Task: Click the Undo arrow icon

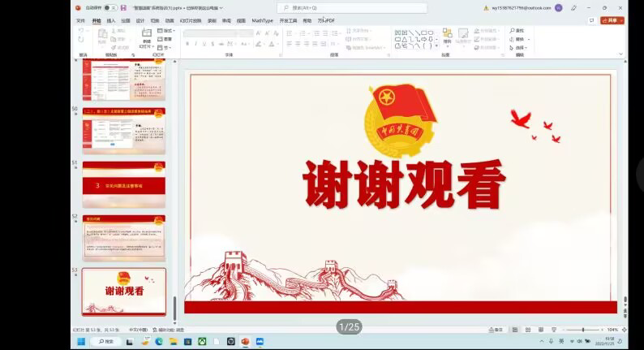Action: [x=81, y=31]
